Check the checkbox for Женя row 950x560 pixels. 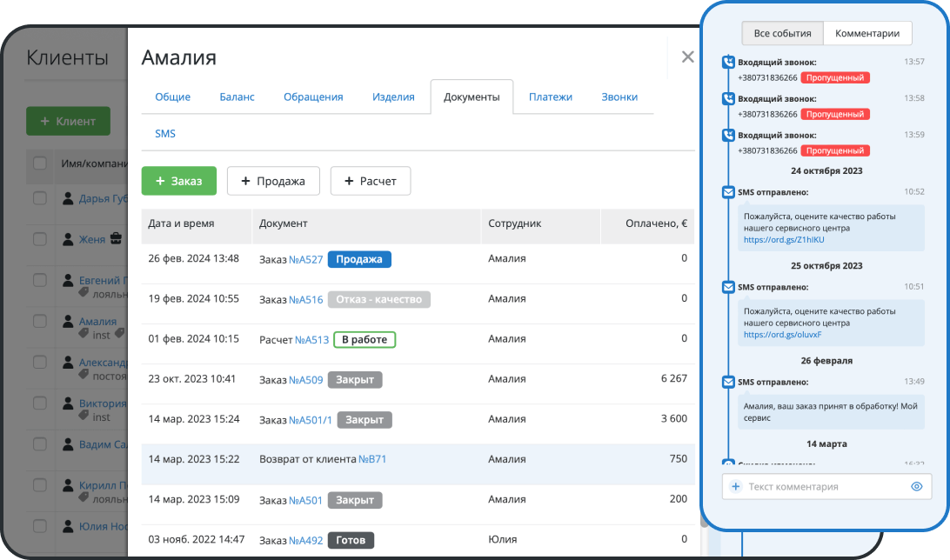pos(40,239)
